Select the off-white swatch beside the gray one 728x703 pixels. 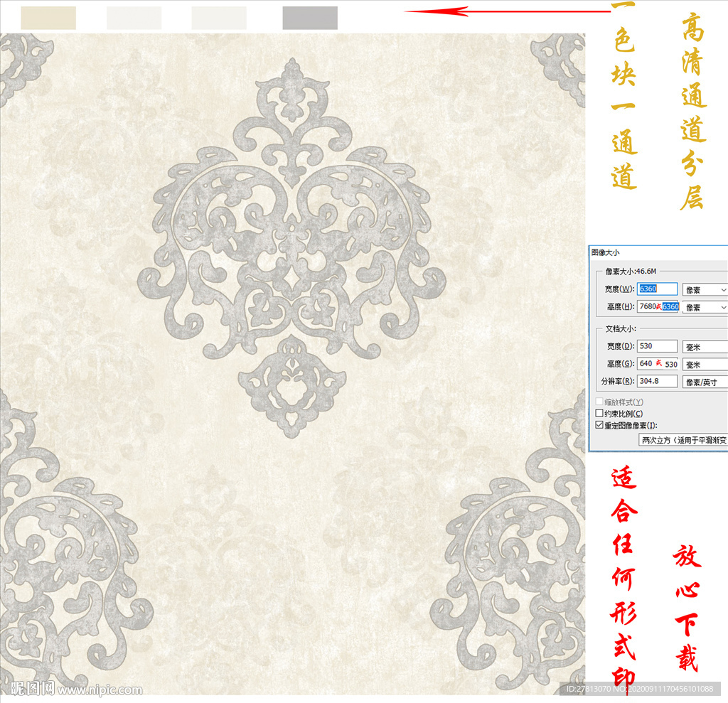pyautogui.click(x=219, y=18)
